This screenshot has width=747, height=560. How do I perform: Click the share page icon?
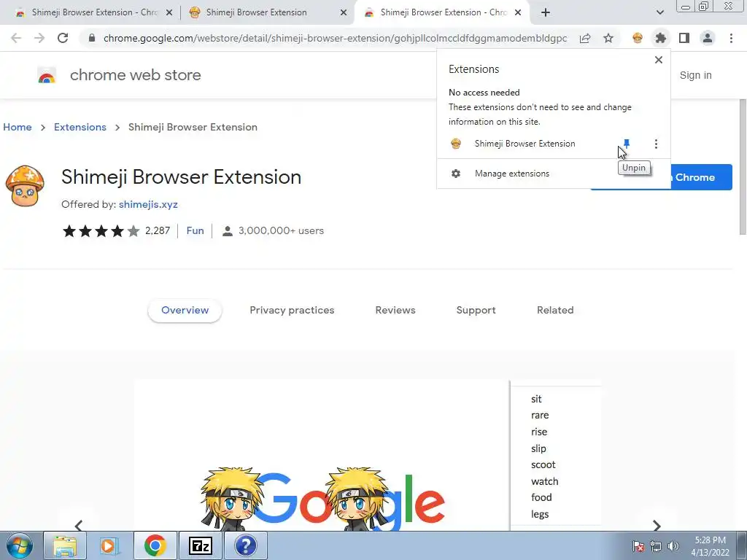585,38
